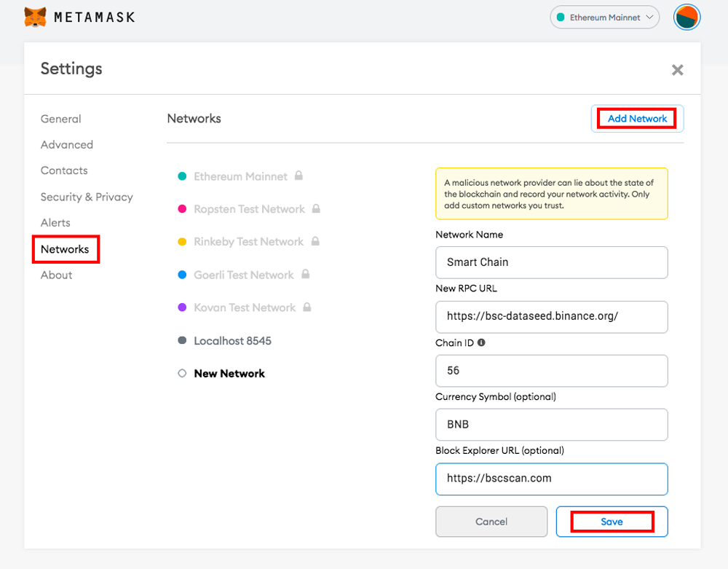Click the purple dot next to Kovan
Screen dimensions: 728x569
coord(183,307)
